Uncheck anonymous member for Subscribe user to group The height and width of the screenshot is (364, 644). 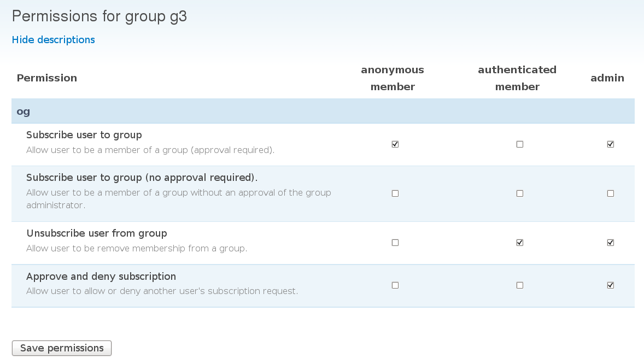click(395, 144)
